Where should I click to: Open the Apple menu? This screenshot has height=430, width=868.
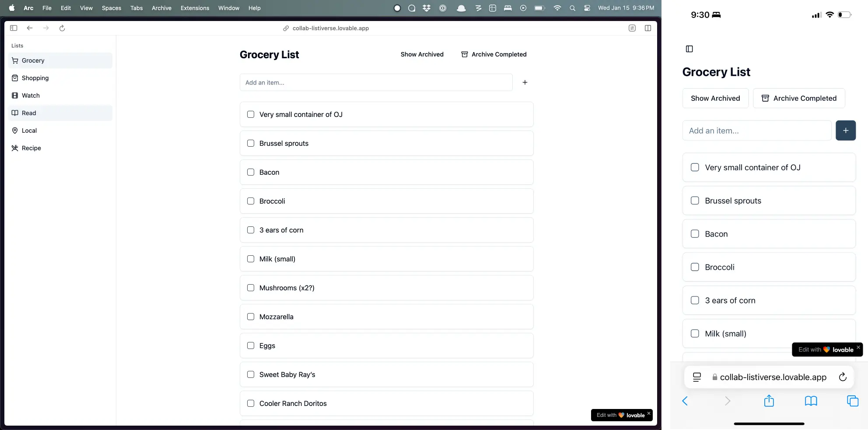12,8
